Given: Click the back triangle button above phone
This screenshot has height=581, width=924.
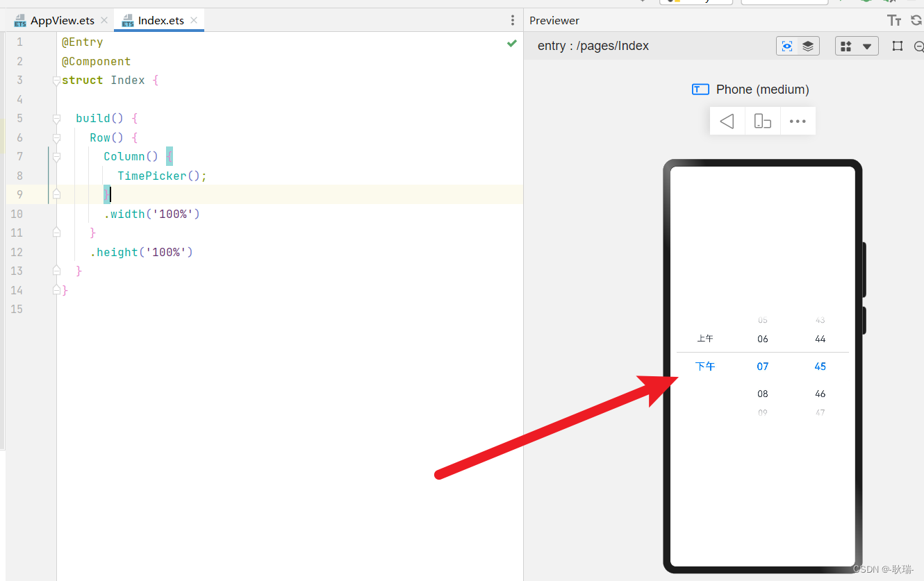Looking at the screenshot, I should (727, 121).
